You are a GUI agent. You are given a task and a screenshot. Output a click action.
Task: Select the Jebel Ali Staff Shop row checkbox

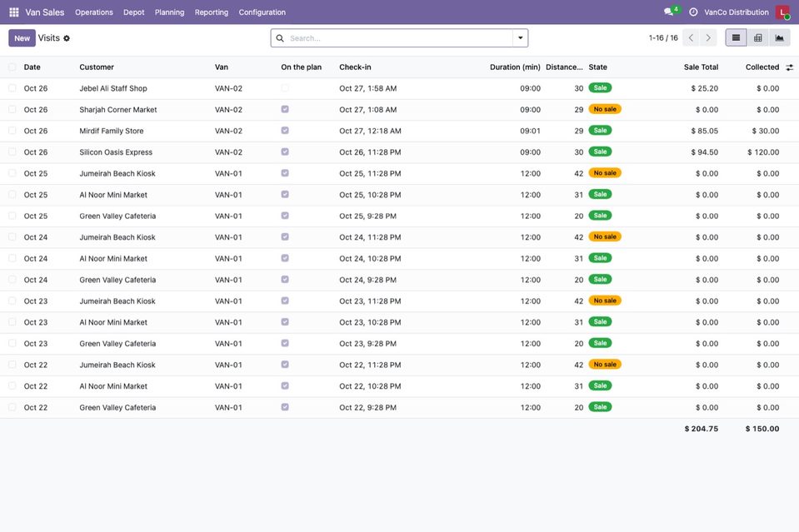coord(12,88)
